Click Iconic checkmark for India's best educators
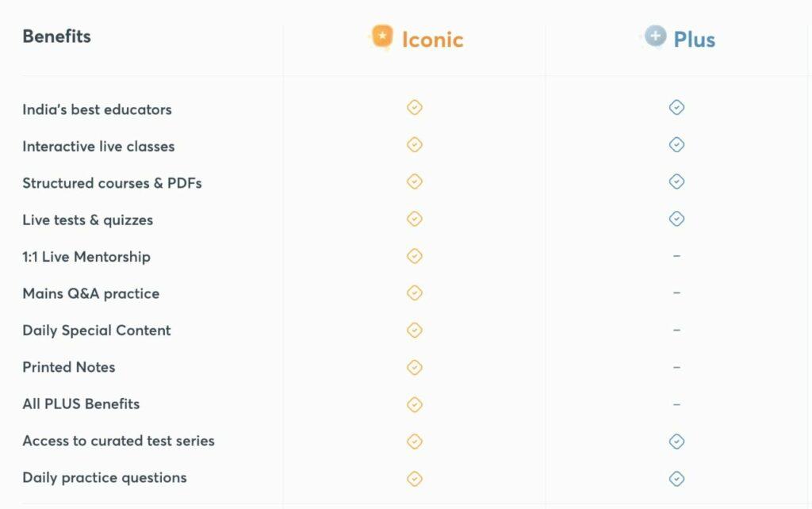Image resolution: width=812 pixels, height=509 pixels. coord(414,108)
